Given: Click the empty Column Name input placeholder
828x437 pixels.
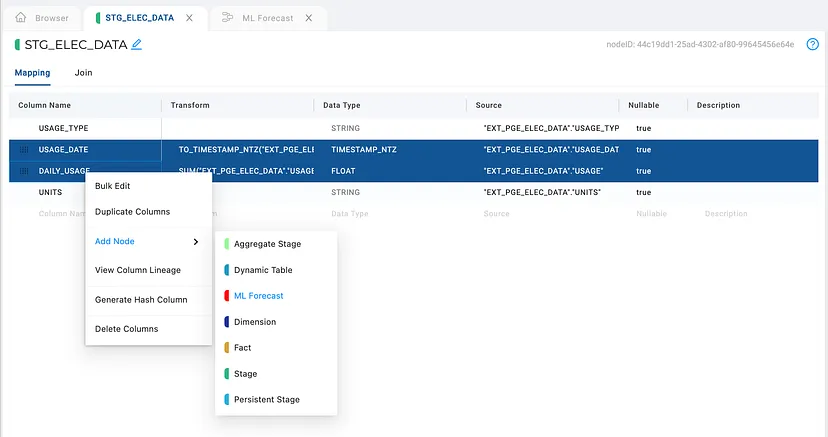Looking at the screenshot, I should click(x=62, y=214).
